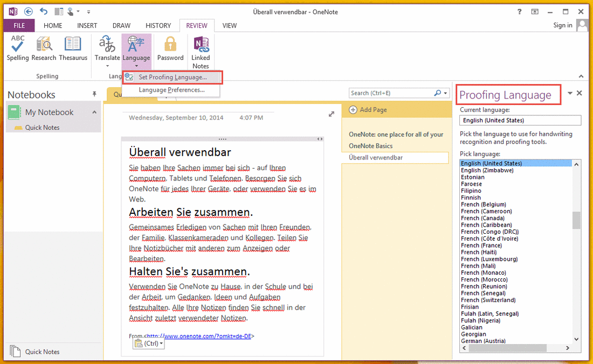Switch to the INSERT tab
Image resolution: width=593 pixels, height=364 pixels.
87,26
